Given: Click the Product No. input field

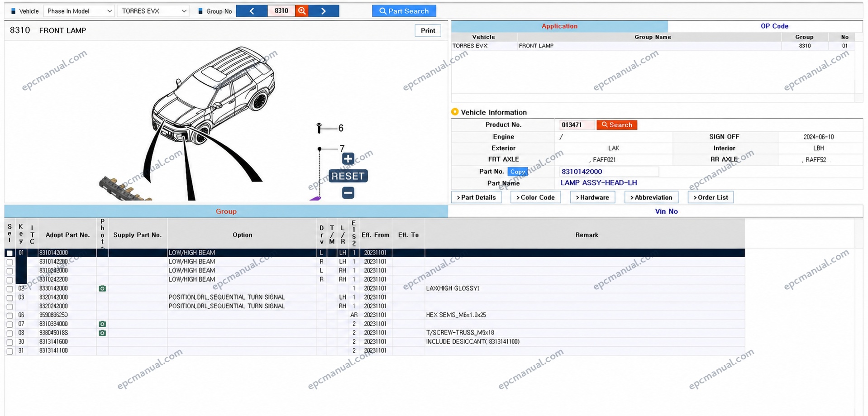Looking at the screenshot, I should click(577, 125).
